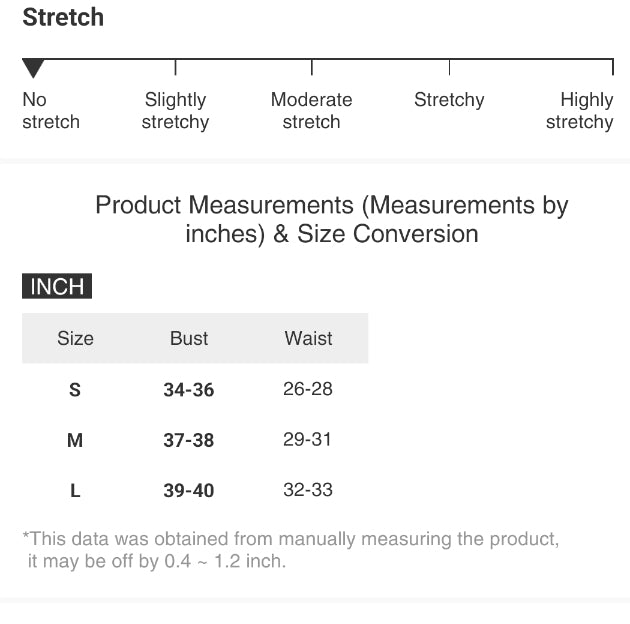630x624 pixels.
Task: Click the stretch indicator triangle marker
Action: click(x=33, y=68)
